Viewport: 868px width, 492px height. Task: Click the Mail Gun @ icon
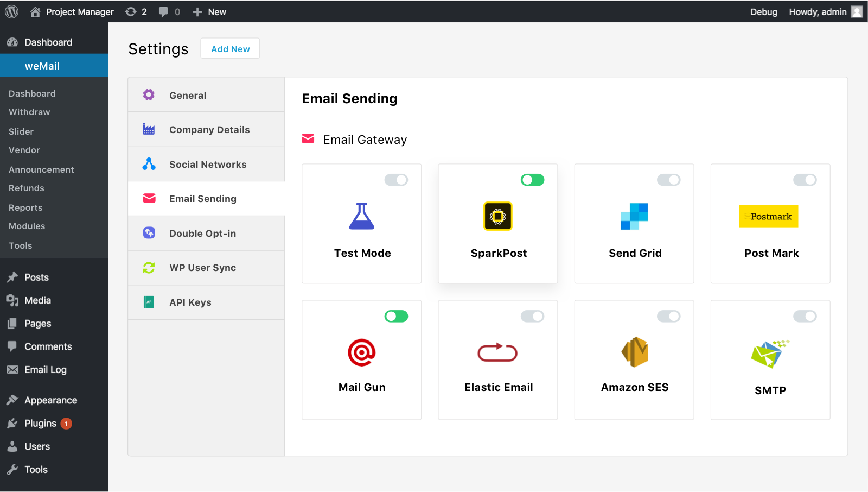point(361,352)
